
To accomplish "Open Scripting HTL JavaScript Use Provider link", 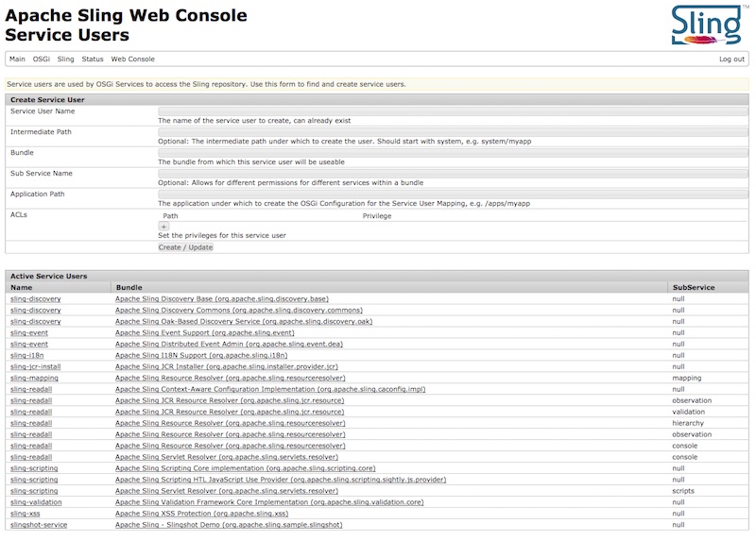I will [x=281, y=480].
